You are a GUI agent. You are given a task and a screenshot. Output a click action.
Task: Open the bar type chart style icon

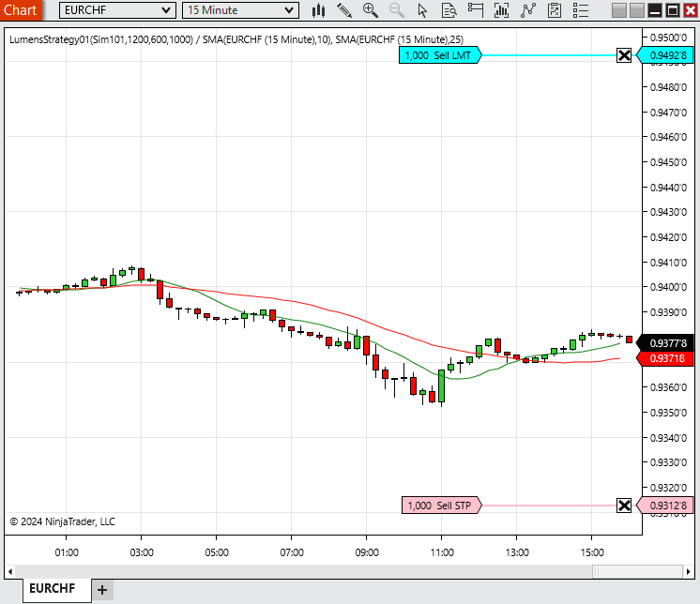[318, 10]
